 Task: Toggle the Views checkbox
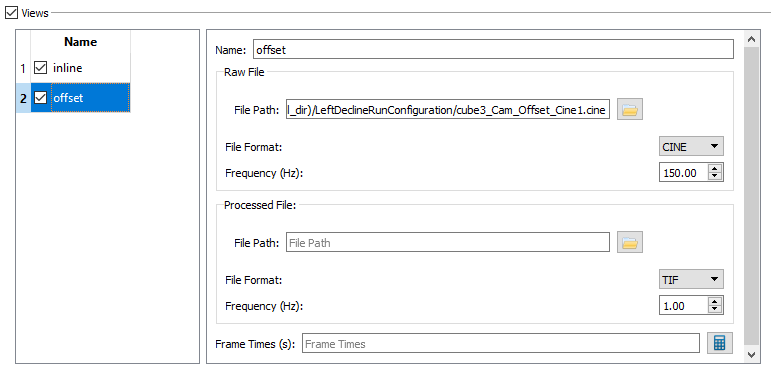[11, 12]
